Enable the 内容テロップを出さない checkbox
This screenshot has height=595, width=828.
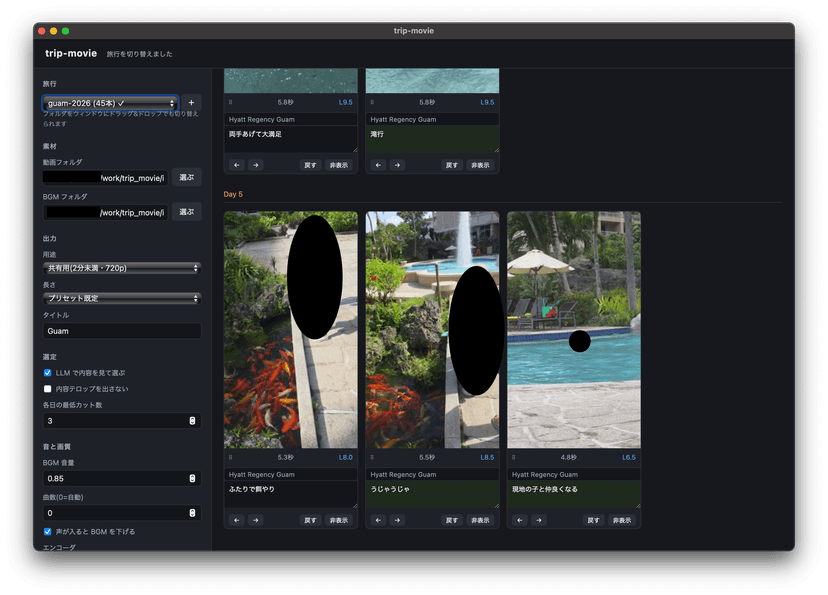coord(48,389)
